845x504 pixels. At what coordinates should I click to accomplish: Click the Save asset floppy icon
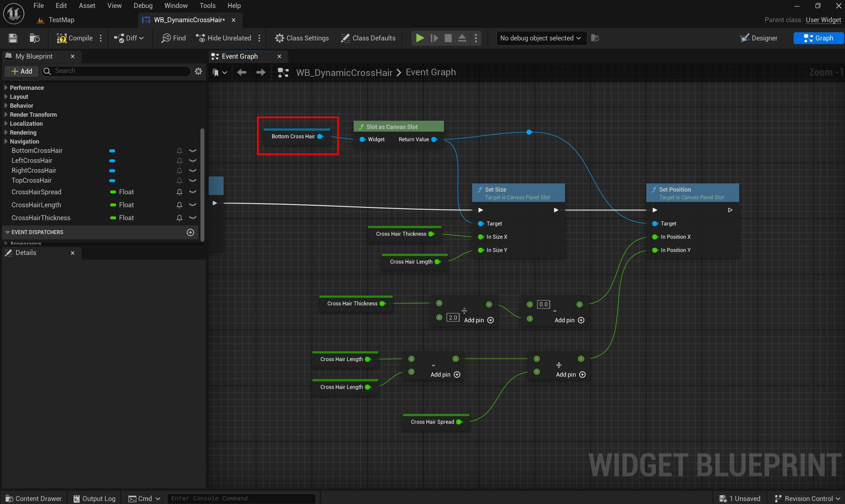13,38
